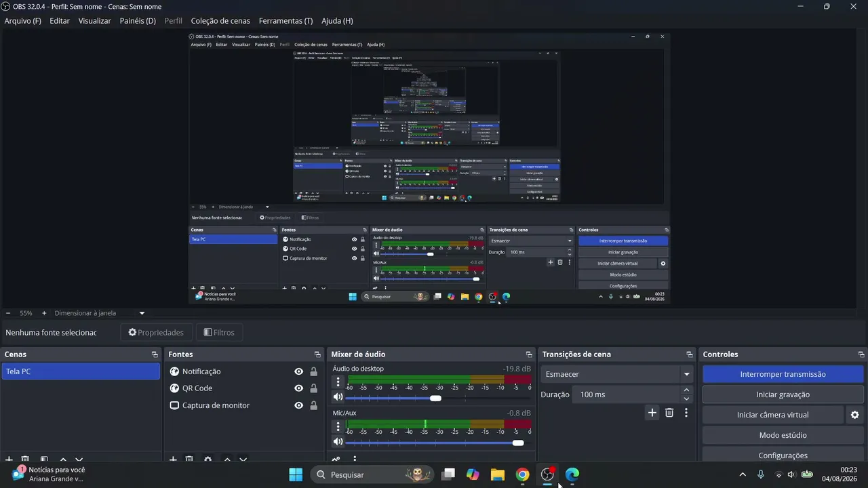Image resolution: width=868 pixels, height=488 pixels.
Task: Mute the Áudio do desktop channel
Action: (x=338, y=397)
